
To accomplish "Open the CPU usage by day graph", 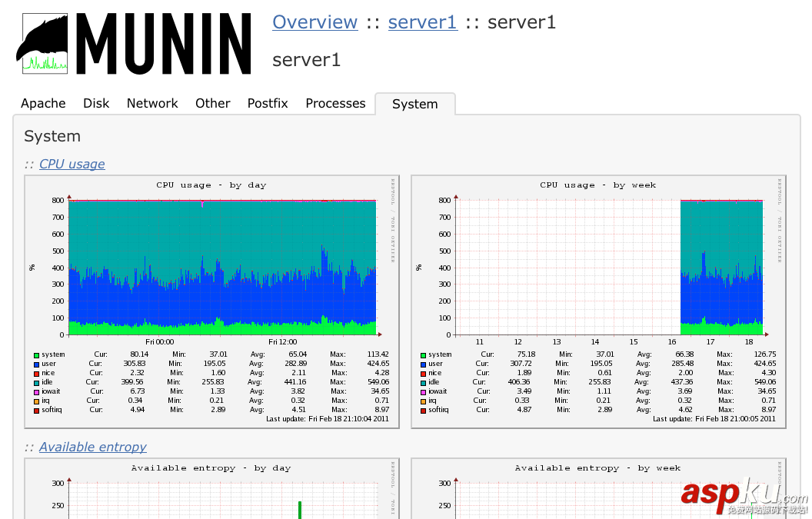I will pos(211,302).
